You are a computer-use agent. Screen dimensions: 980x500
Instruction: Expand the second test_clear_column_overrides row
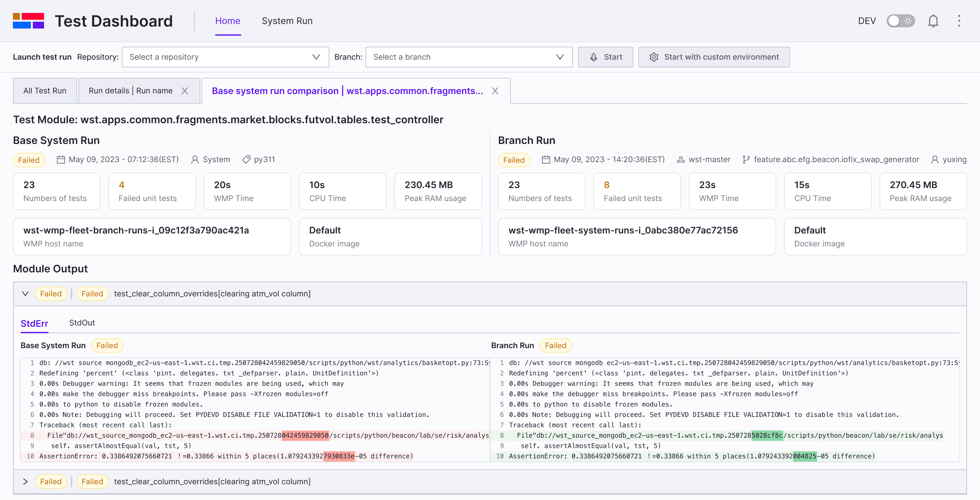click(25, 482)
